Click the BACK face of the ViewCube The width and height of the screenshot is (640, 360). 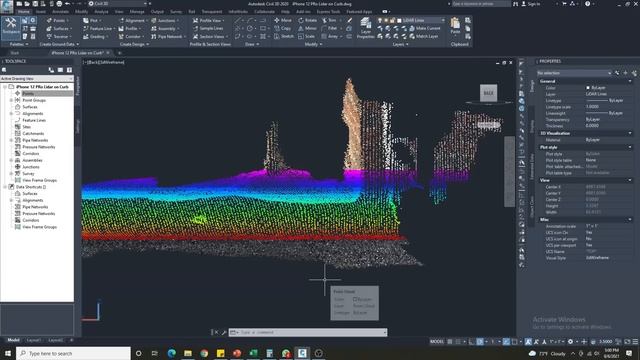pos(488,93)
